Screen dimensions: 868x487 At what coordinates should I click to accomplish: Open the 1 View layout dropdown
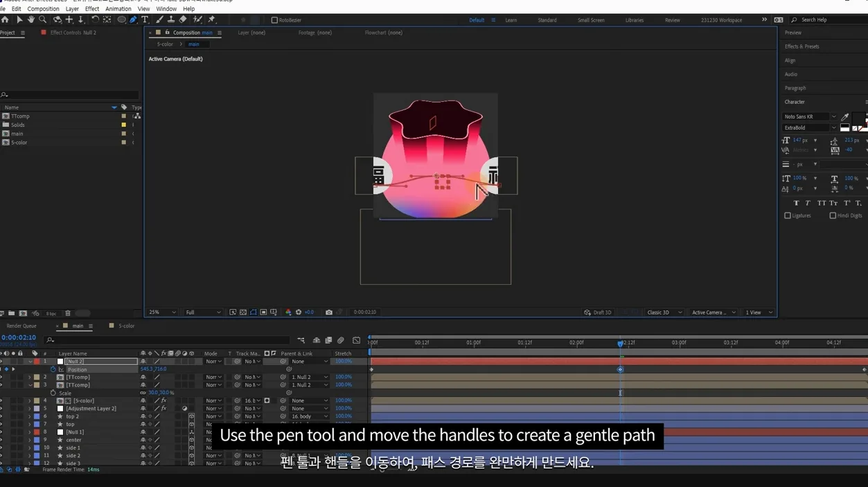[x=759, y=312]
